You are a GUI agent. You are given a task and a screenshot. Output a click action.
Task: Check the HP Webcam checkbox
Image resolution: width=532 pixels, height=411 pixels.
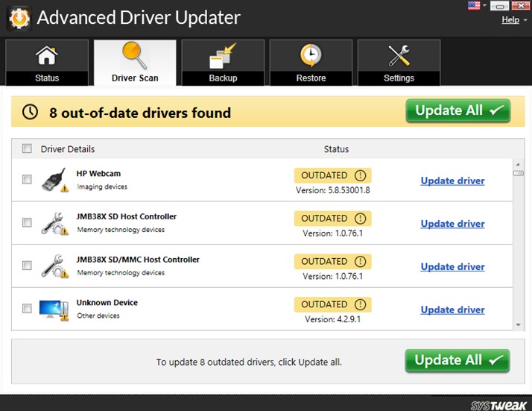(27, 179)
